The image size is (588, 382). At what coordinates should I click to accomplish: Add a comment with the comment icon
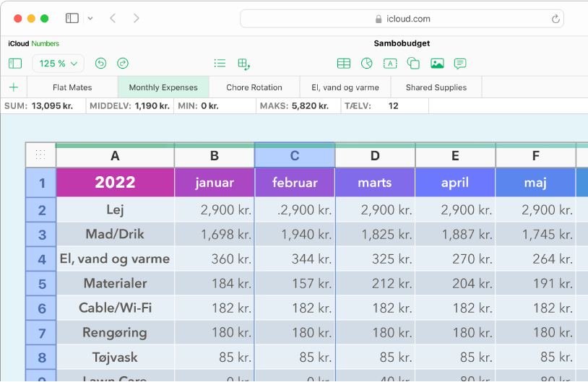tap(459, 64)
